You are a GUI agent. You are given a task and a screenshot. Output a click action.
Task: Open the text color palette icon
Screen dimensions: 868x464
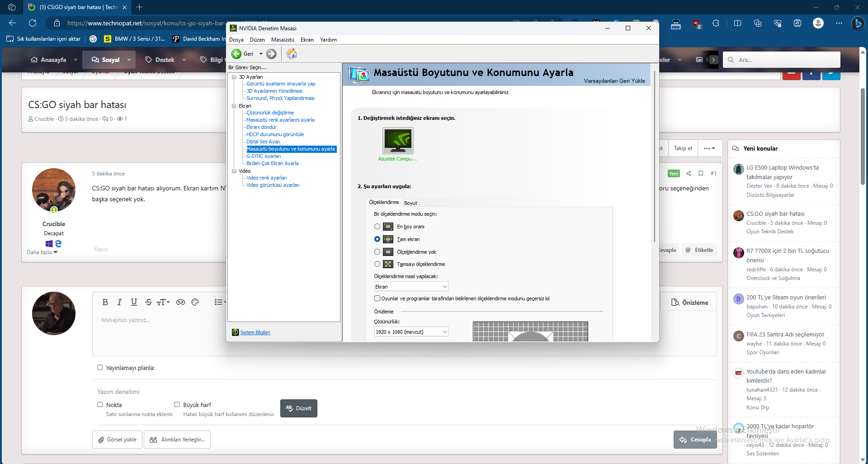[x=195, y=302]
